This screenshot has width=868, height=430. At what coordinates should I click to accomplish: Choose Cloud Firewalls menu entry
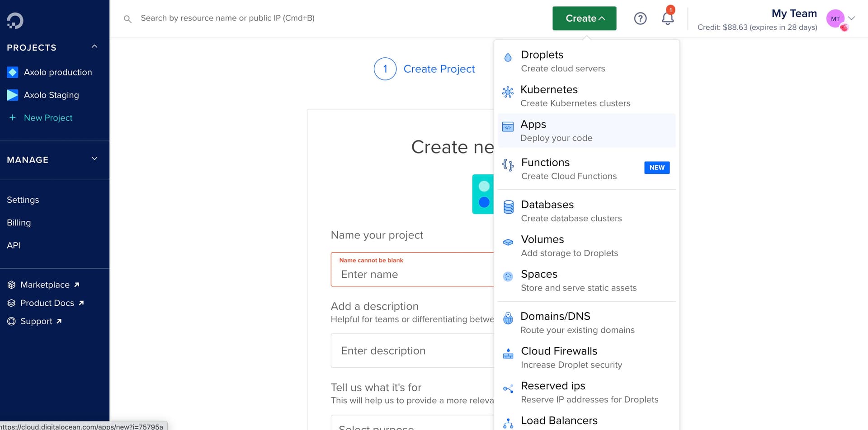[x=586, y=357]
